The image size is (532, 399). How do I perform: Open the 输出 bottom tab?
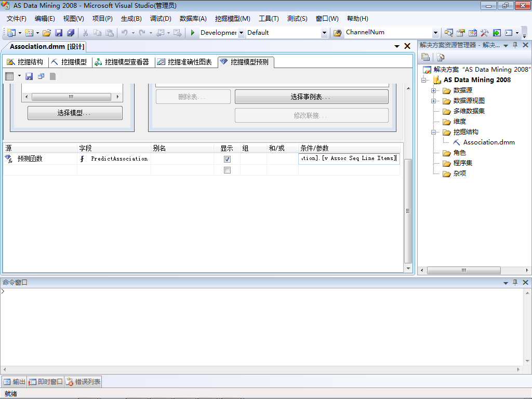pos(15,382)
